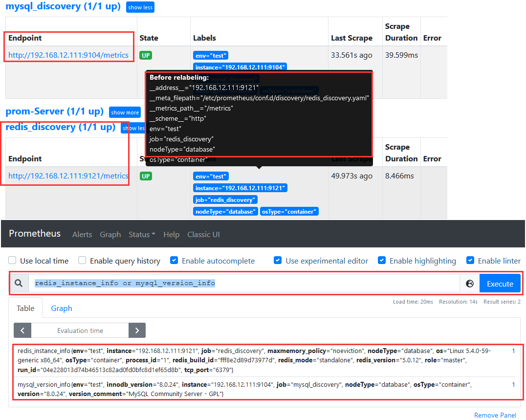Enable query history checkbox
The width and height of the screenshot is (526, 420).
tap(82, 260)
